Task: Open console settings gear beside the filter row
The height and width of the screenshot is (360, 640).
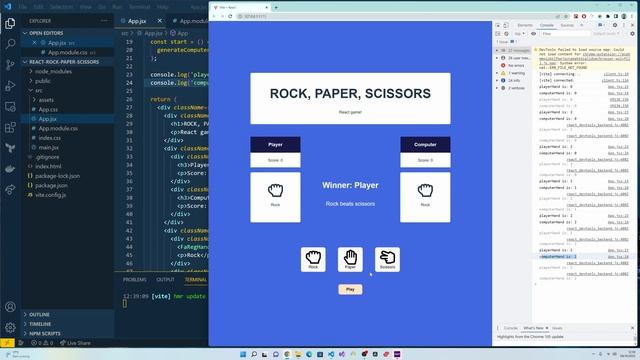Action: coord(632,34)
